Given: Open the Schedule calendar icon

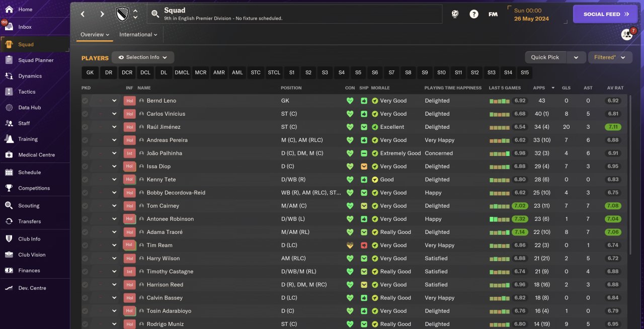Looking at the screenshot, I should coord(9,172).
